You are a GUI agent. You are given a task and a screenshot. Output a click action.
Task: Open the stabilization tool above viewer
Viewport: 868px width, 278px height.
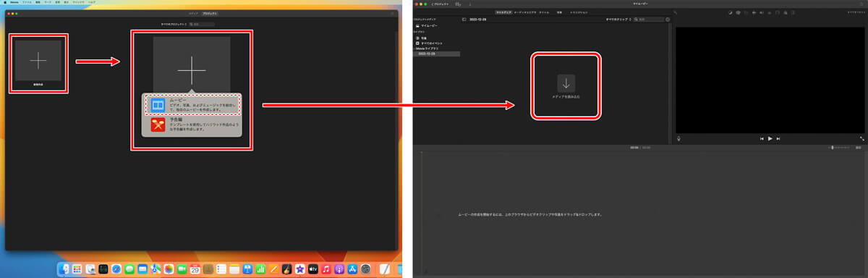754,13
